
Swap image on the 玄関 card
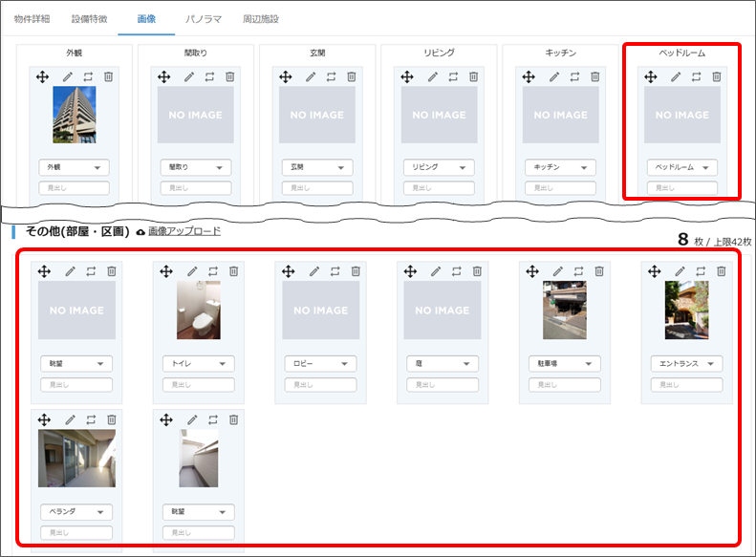click(331, 76)
